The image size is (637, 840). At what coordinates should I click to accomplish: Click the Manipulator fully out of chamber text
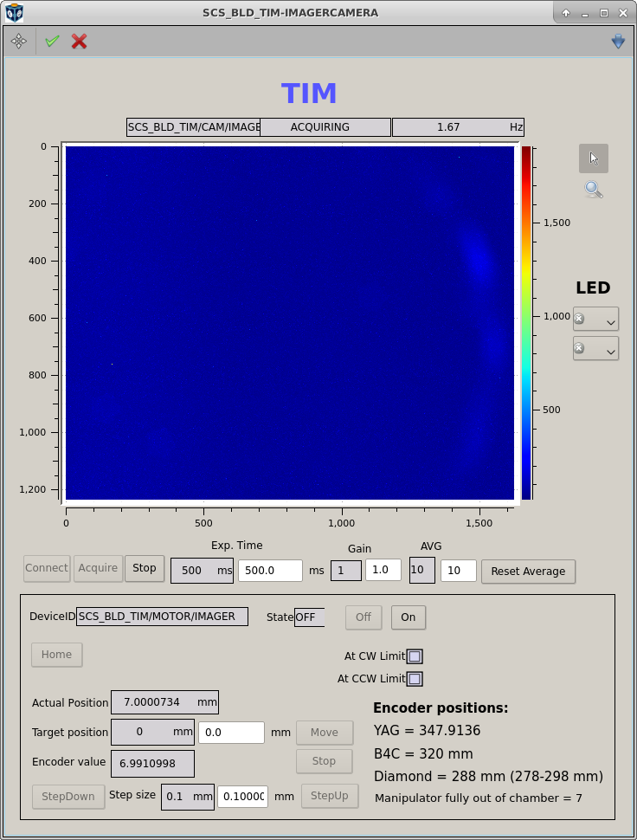pos(478,798)
